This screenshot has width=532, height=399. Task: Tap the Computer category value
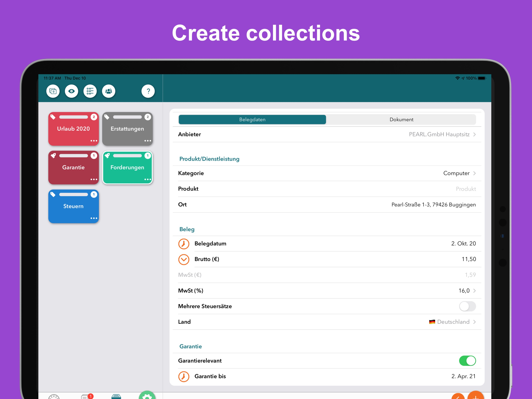click(456, 173)
